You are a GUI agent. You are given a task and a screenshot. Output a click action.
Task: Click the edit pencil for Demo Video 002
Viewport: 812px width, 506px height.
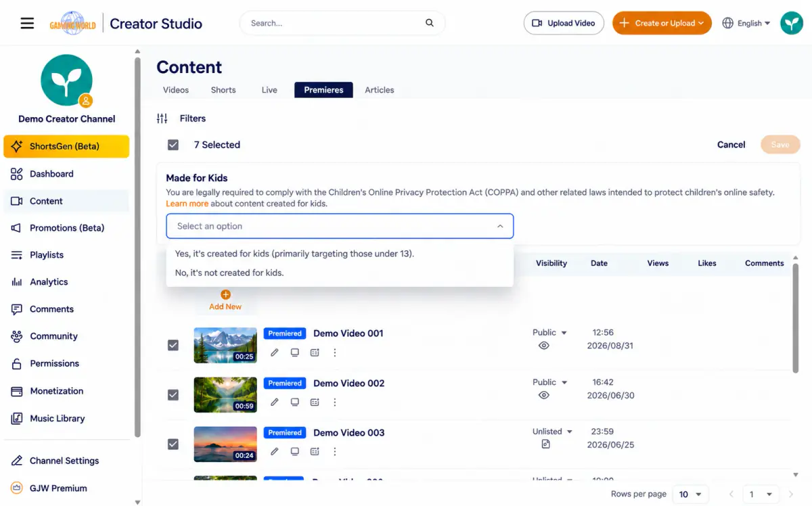pos(275,402)
